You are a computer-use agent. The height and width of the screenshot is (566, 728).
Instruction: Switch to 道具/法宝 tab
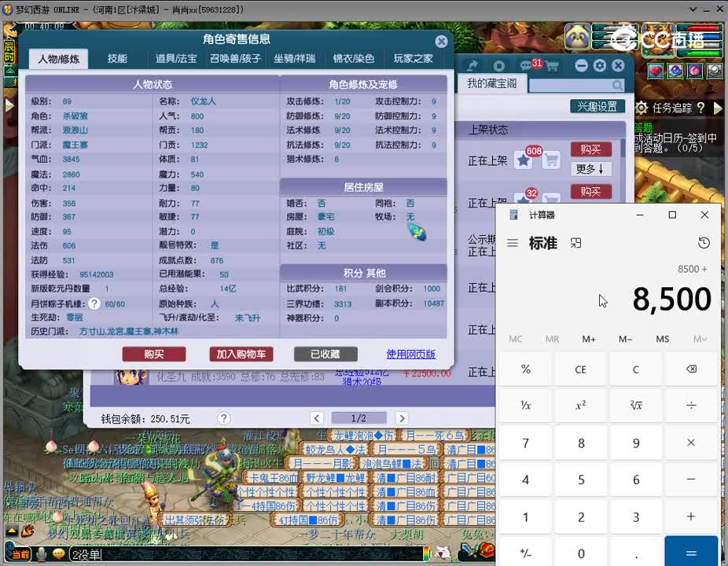(x=176, y=58)
